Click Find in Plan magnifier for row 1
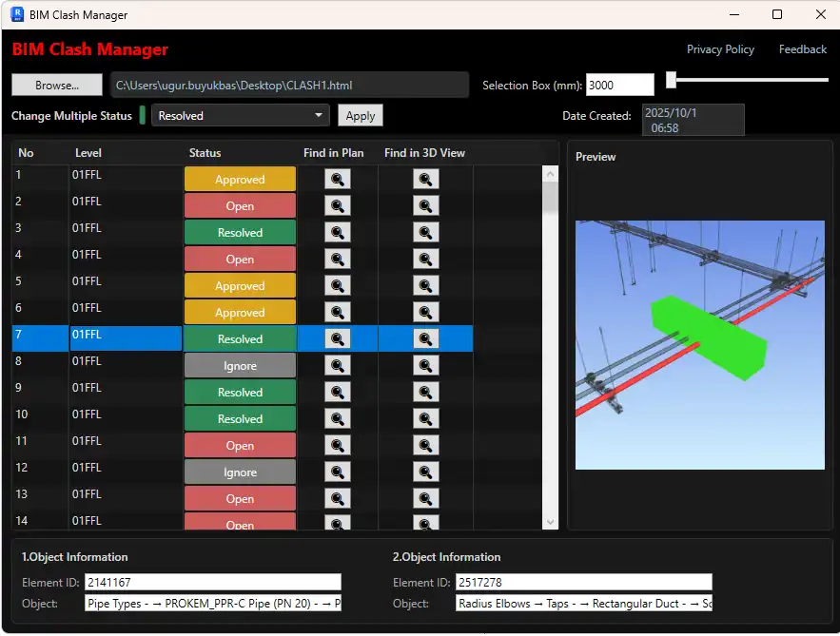 coord(338,179)
